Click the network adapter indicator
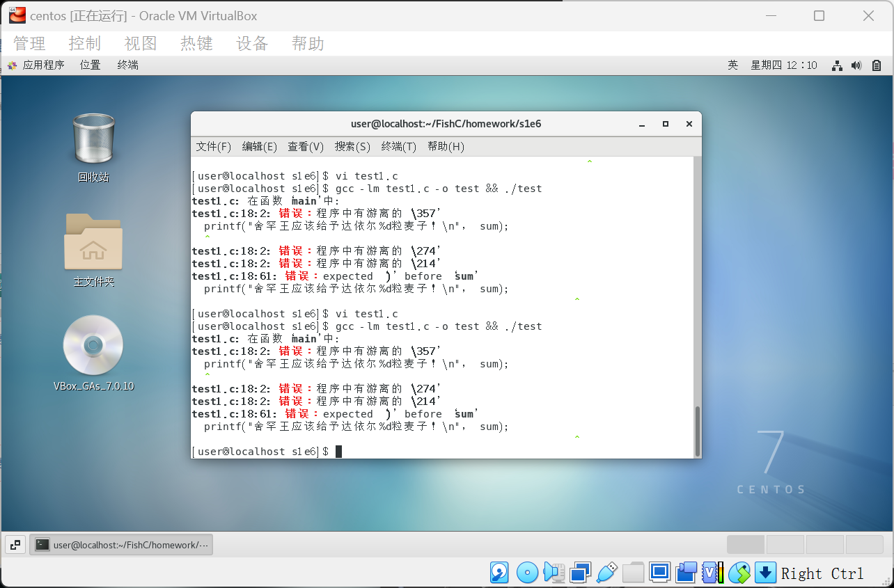The width and height of the screenshot is (894, 588). 580,573
